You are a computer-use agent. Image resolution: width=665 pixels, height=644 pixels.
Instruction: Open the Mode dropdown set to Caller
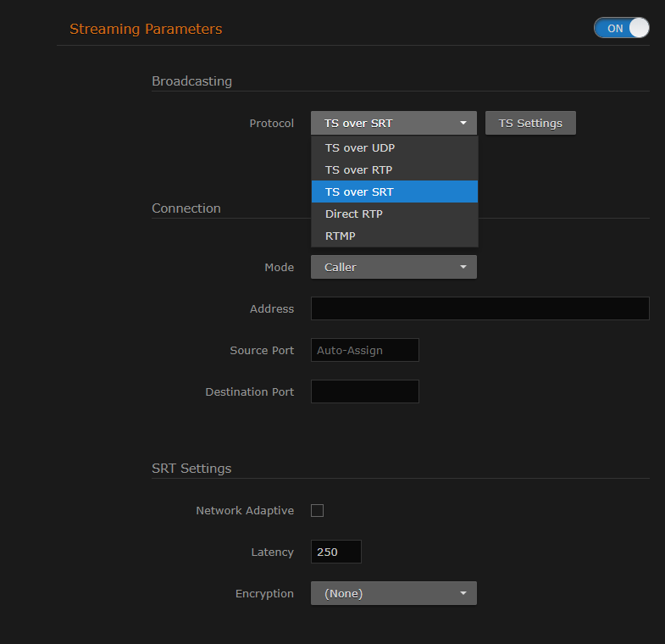(394, 267)
